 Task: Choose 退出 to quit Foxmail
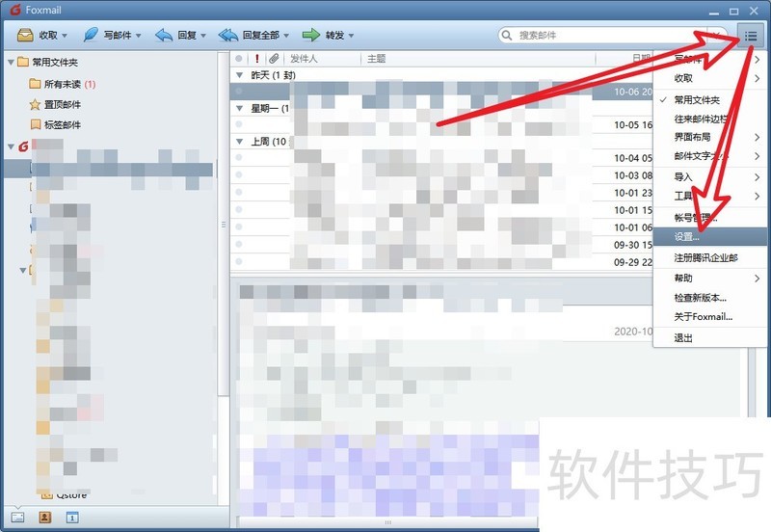click(x=709, y=337)
